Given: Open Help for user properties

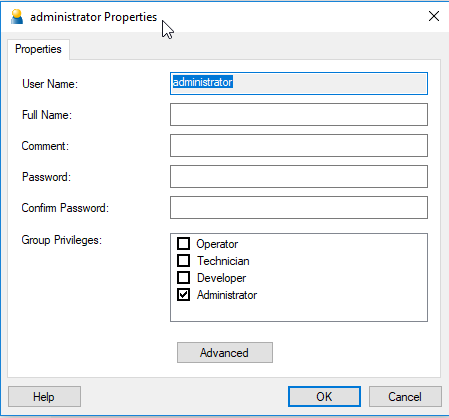Looking at the screenshot, I should click(x=44, y=397).
